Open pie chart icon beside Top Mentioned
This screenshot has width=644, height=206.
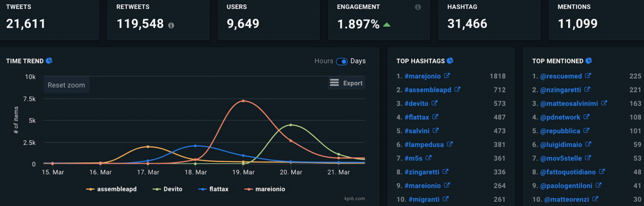click(589, 61)
